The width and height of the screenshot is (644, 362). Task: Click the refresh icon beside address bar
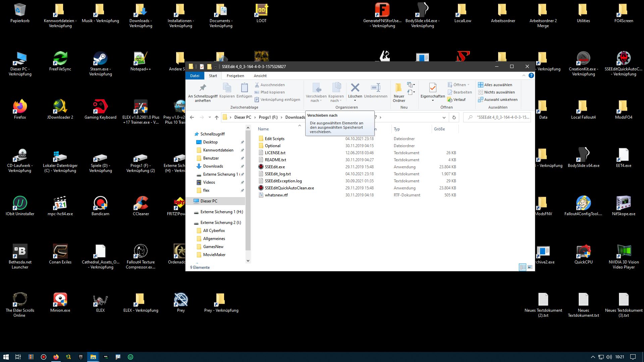(x=454, y=117)
